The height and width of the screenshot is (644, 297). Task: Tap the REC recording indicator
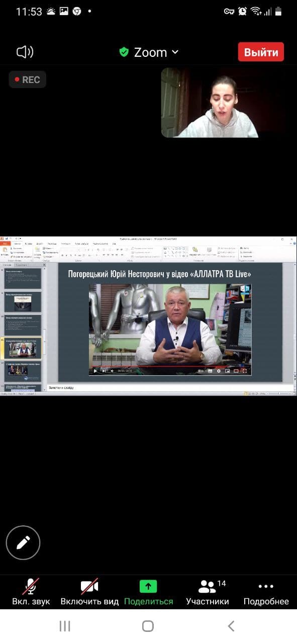28,79
